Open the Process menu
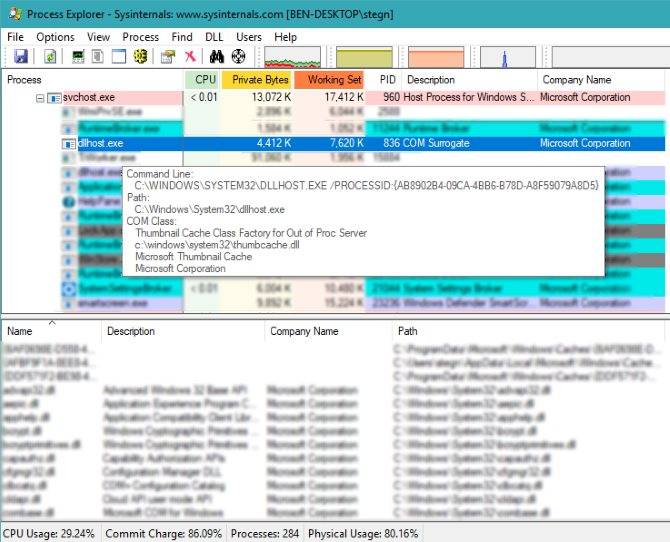The height and width of the screenshot is (542, 670). pyautogui.click(x=141, y=37)
